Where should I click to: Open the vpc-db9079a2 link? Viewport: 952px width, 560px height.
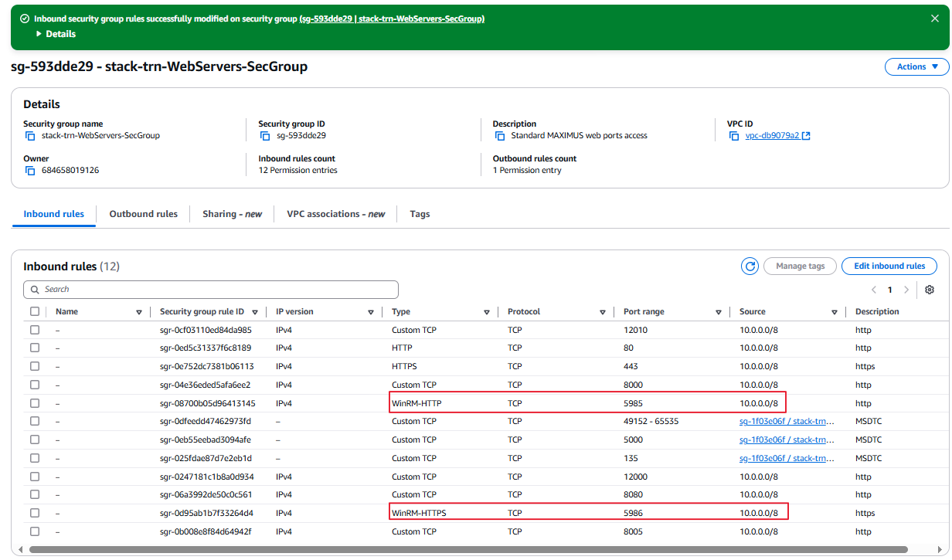[772, 136]
